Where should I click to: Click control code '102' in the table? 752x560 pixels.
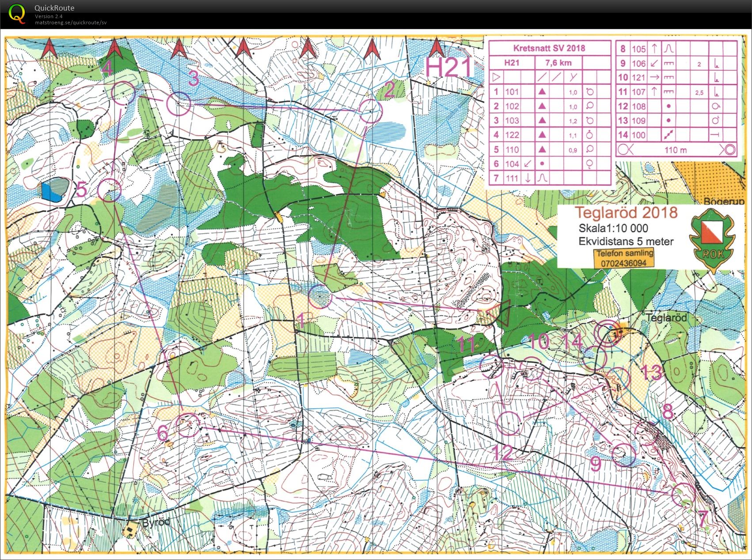pos(512,106)
